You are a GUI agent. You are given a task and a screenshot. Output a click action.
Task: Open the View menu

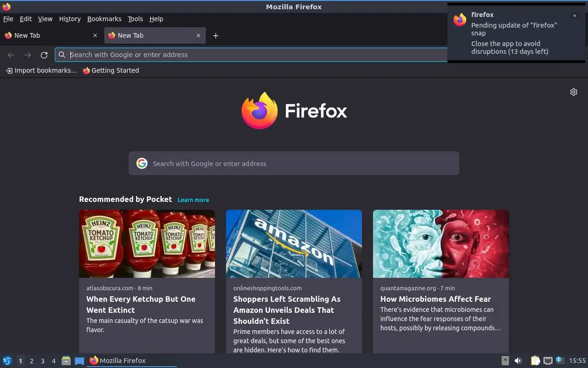pyautogui.click(x=45, y=19)
